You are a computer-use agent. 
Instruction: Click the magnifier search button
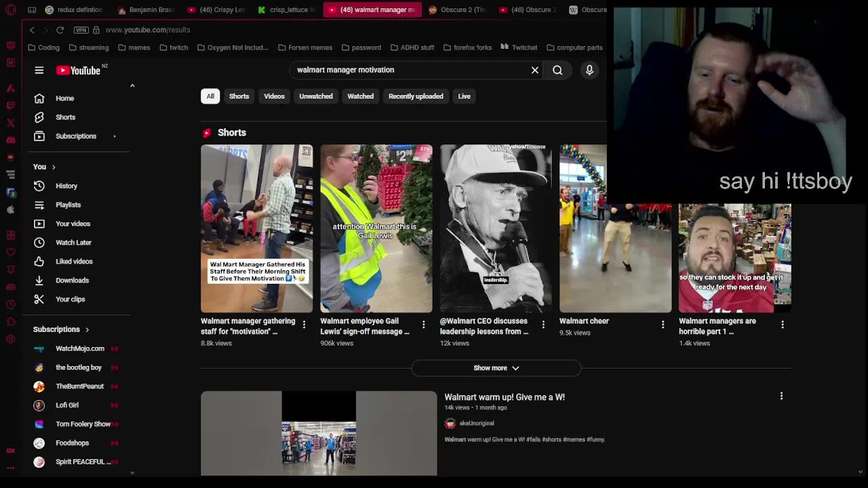point(557,70)
